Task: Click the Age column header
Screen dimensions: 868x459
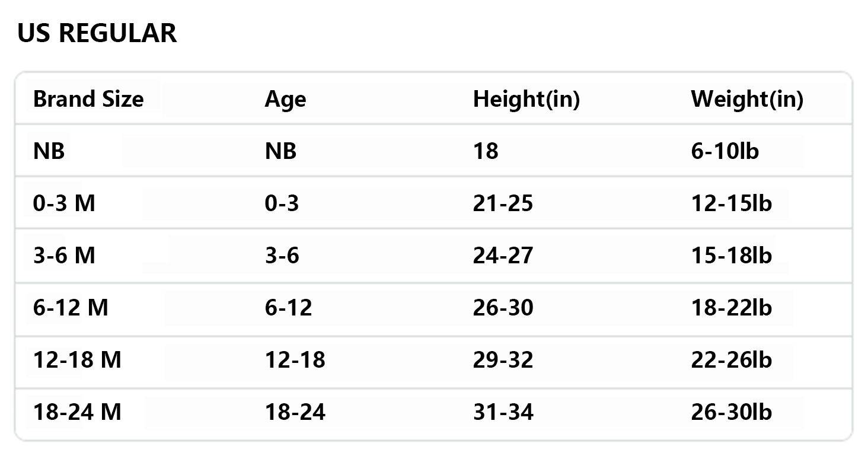Action: click(285, 99)
